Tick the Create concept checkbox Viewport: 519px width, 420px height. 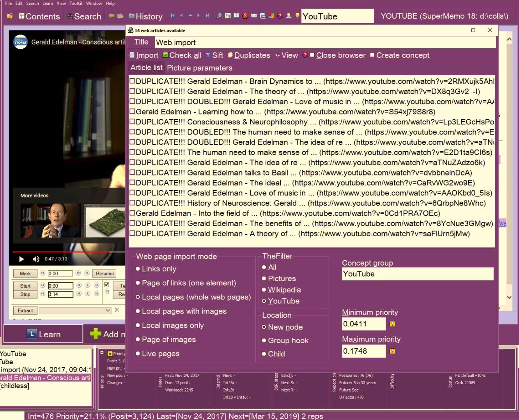[x=372, y=55]
